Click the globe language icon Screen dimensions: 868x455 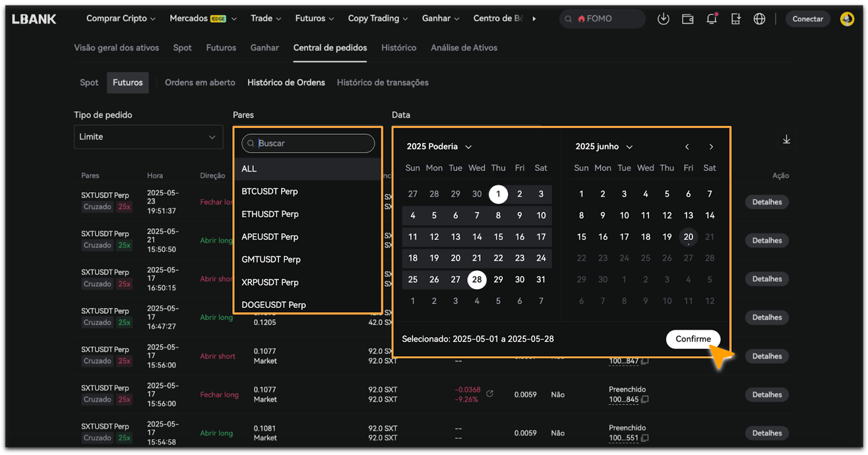coord(759,19)
